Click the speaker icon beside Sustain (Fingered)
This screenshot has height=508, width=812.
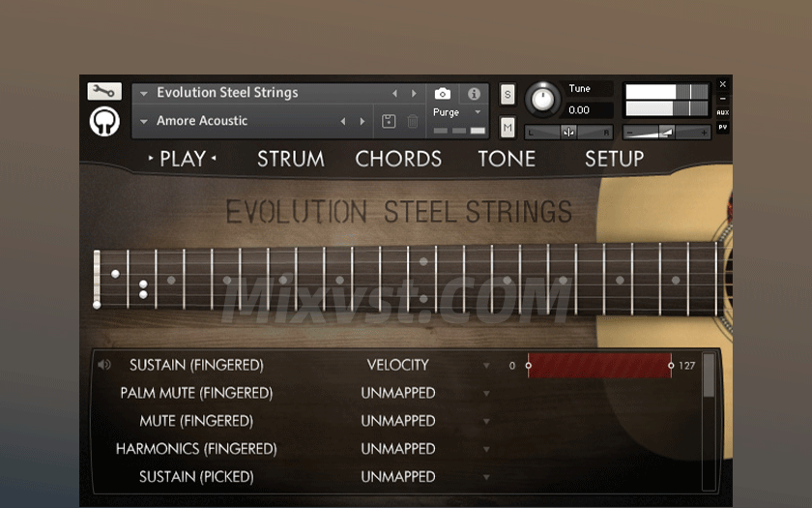[x=104, y=365]
